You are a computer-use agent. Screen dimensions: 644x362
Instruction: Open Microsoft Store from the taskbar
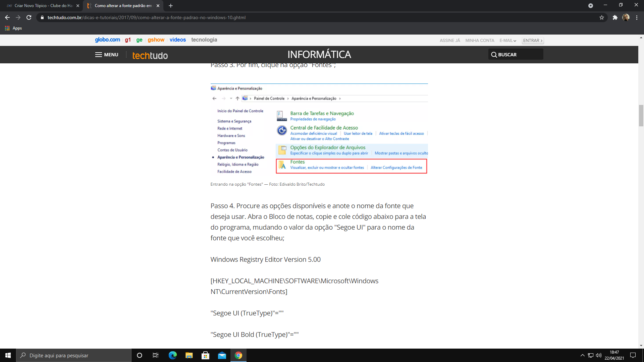(x=205, y=355)
